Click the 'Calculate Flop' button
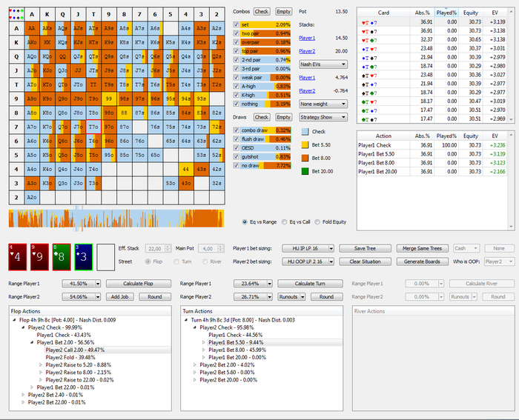 139,284
